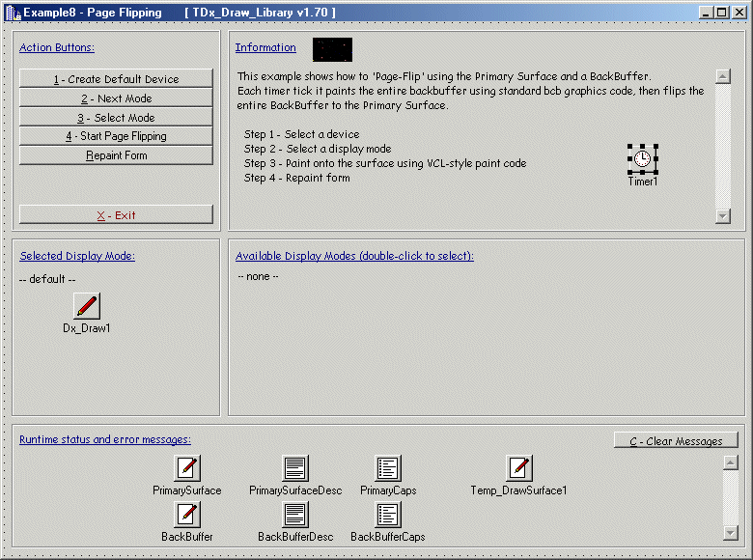This screenshot has width=753, height=560.
Task: Click the black color box beside Information
Action: (332, 49)
